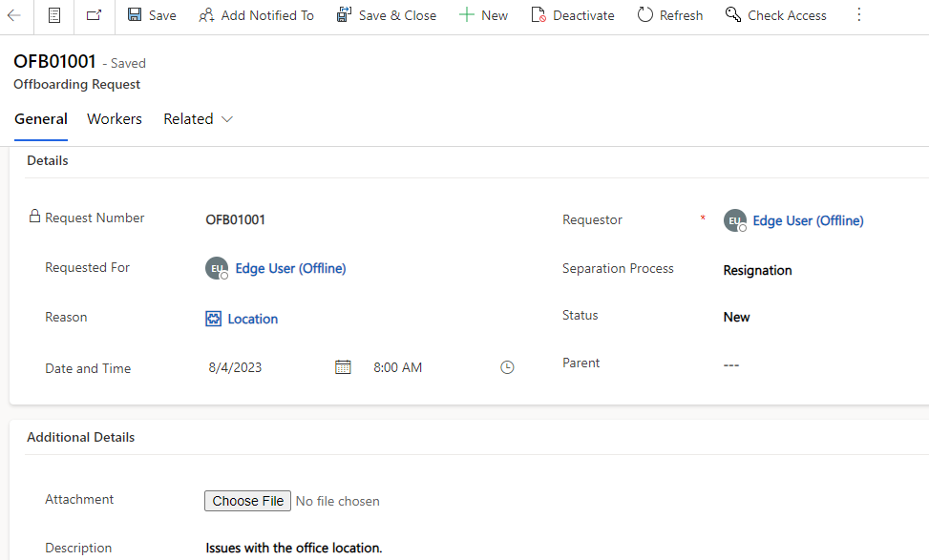This screenshot has width=929, height=560.
Task: Select the General tab
Action: [x=41, y=119]
